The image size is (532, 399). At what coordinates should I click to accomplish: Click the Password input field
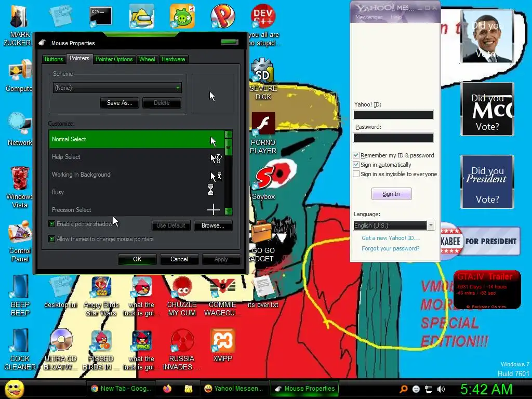point(393,137)
